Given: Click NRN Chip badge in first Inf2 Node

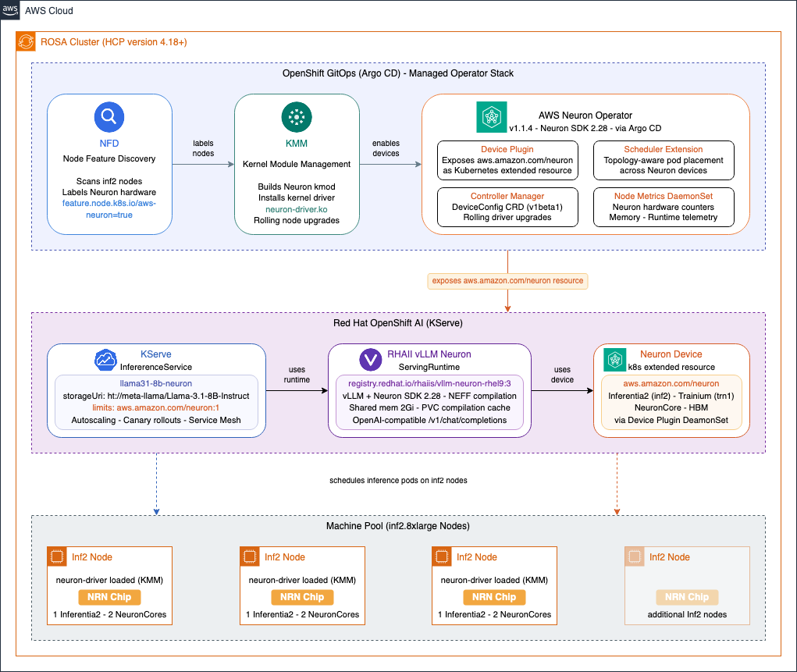Looking at the screenshot, I should [109, 597].
